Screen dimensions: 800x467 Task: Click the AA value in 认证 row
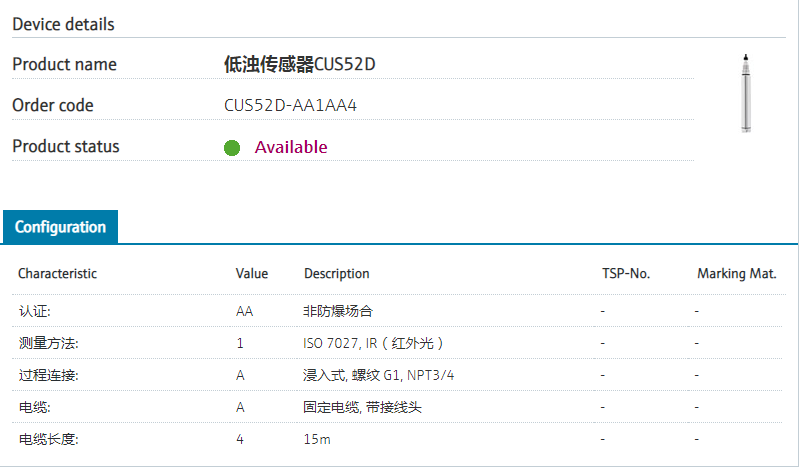[x=244, y=311]
